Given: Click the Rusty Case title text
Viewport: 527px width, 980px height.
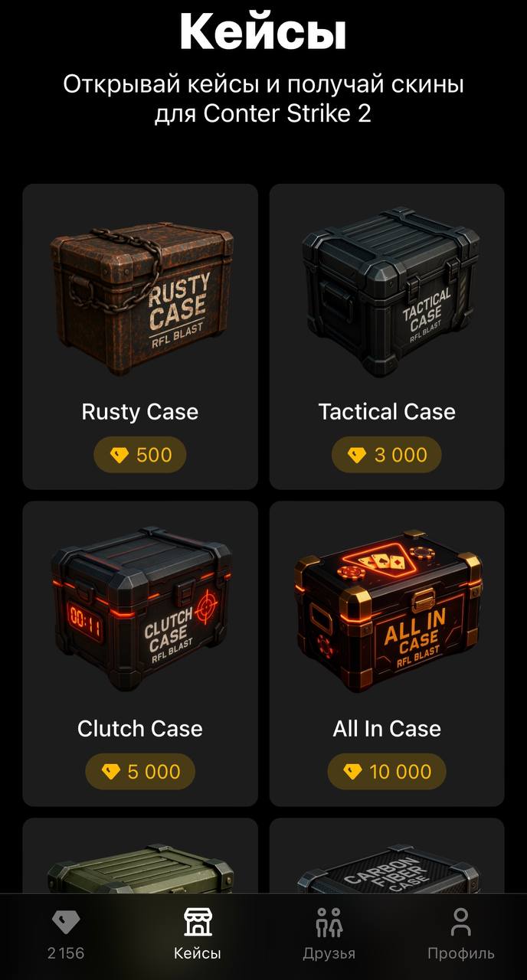Looking at the screenshot, I should 140,412.
